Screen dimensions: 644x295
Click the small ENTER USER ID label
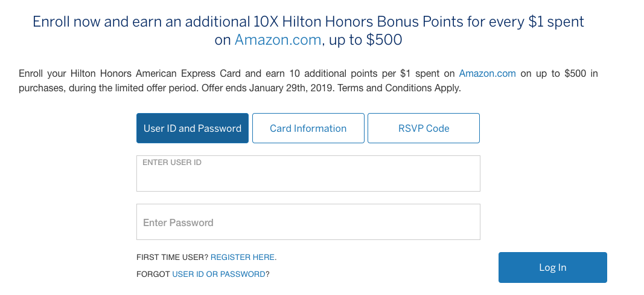[x=172, y=163]
